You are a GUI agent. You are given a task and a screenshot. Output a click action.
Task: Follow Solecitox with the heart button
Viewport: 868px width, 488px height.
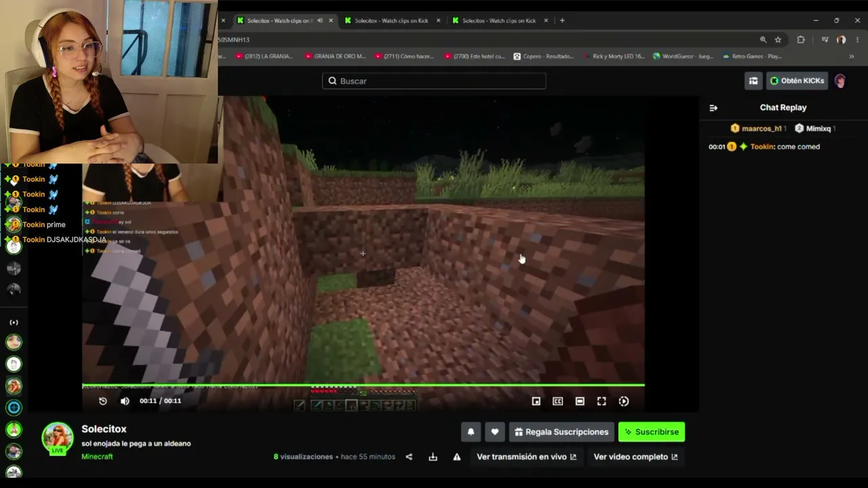[495, 432]
